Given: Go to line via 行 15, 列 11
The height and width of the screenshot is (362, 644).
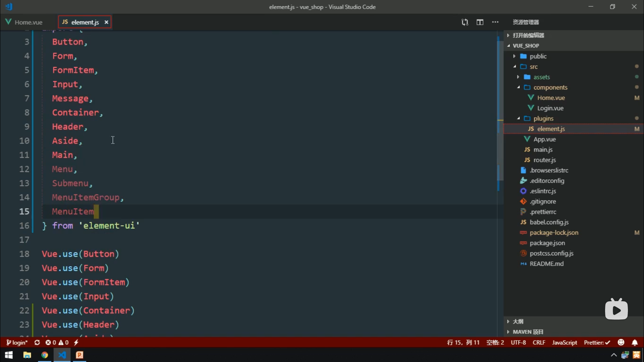Looking at the screenshot, I should [x=463, y=343].
